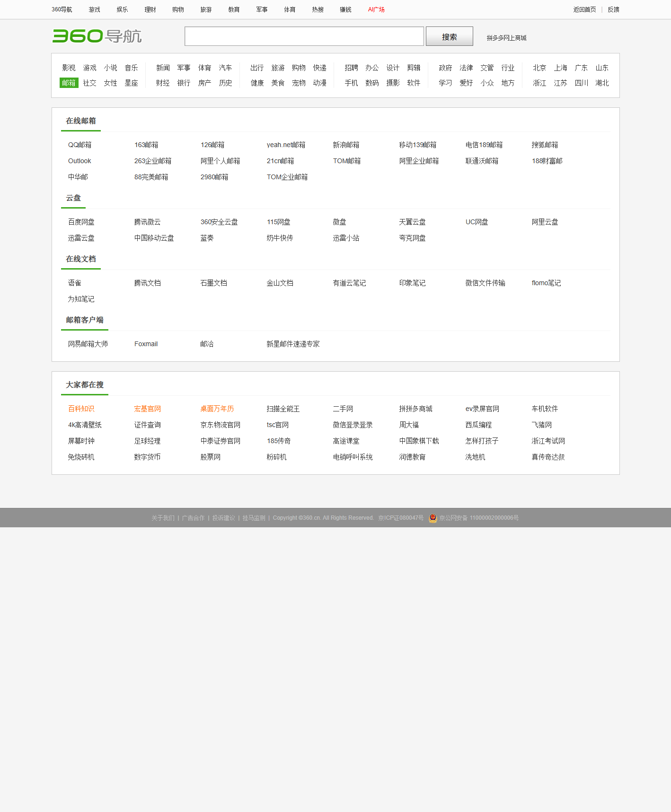Screen dimensions: 671x812
Task: Click the 反馈 feedback link
Action: [613, 9]
